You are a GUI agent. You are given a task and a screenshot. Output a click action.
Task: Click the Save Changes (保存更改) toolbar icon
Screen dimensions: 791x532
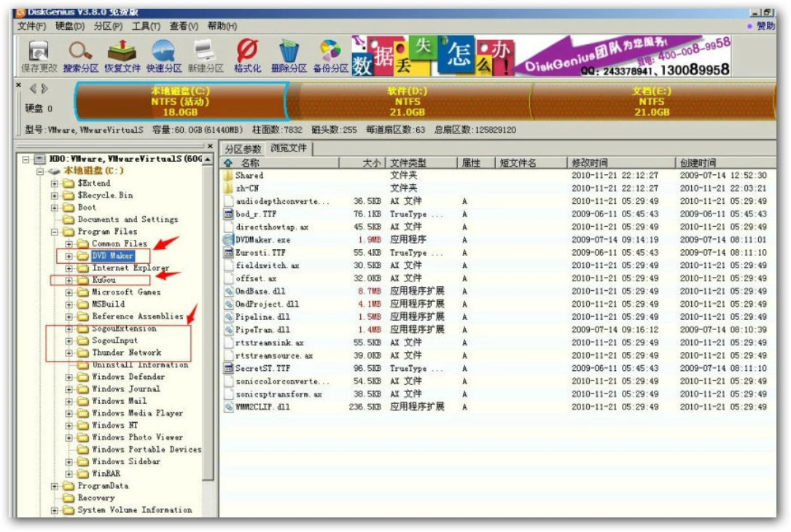tap(39, 56)
